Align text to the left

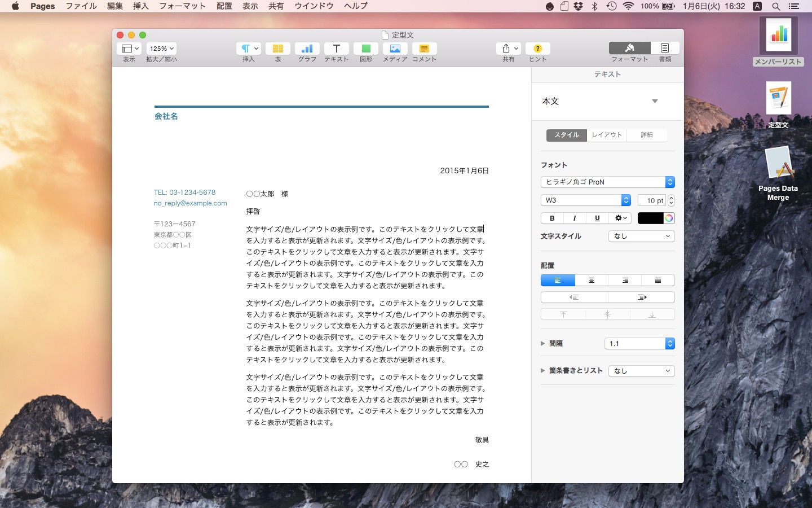(558, 280)
